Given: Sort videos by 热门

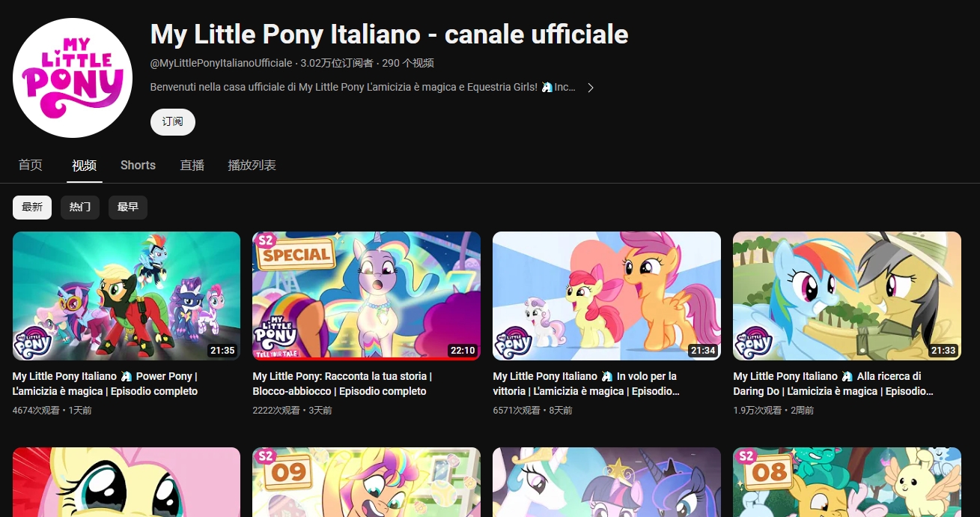Looking at the screenshot, I should coord(80,208).
